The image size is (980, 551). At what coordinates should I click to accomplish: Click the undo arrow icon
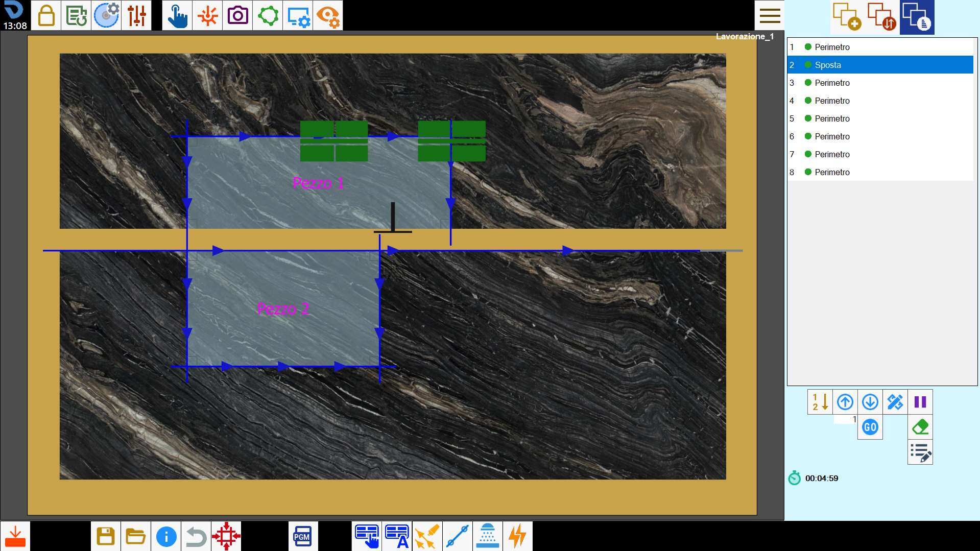coord(196,536)
